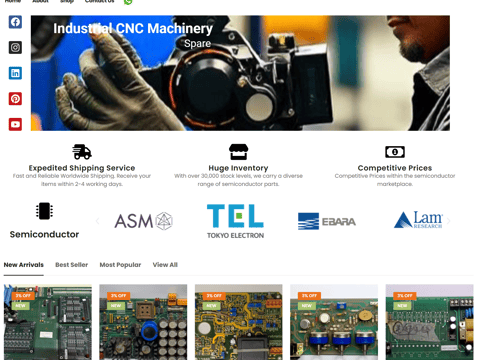Click the Industrial CNC Machinery hero banner

pyautogui.click(x=240, y=73)
